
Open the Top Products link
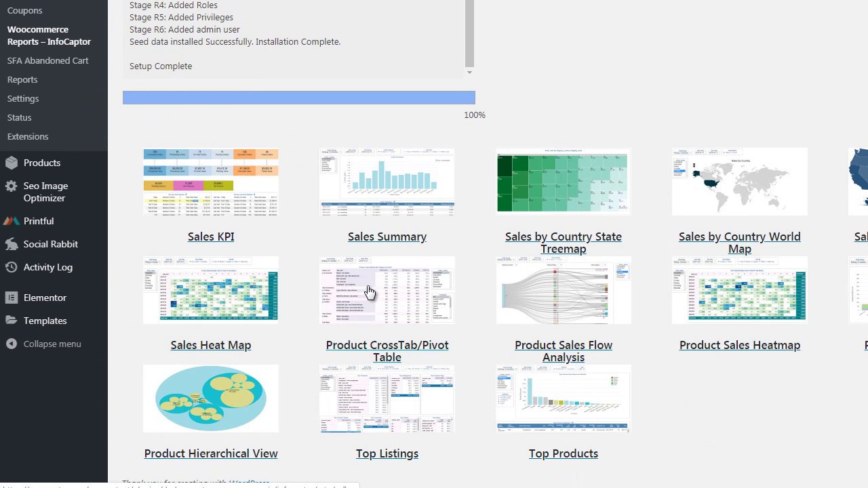point(564,453)
